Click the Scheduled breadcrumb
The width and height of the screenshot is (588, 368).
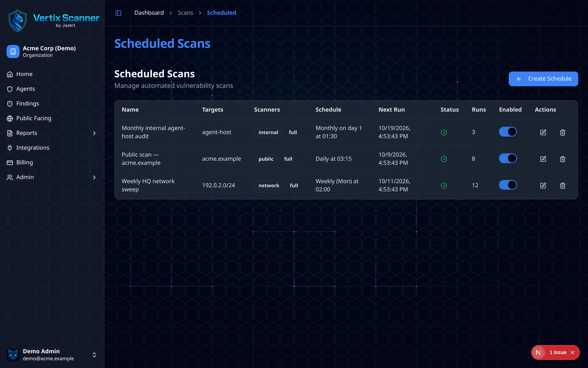tap(222, 13)
